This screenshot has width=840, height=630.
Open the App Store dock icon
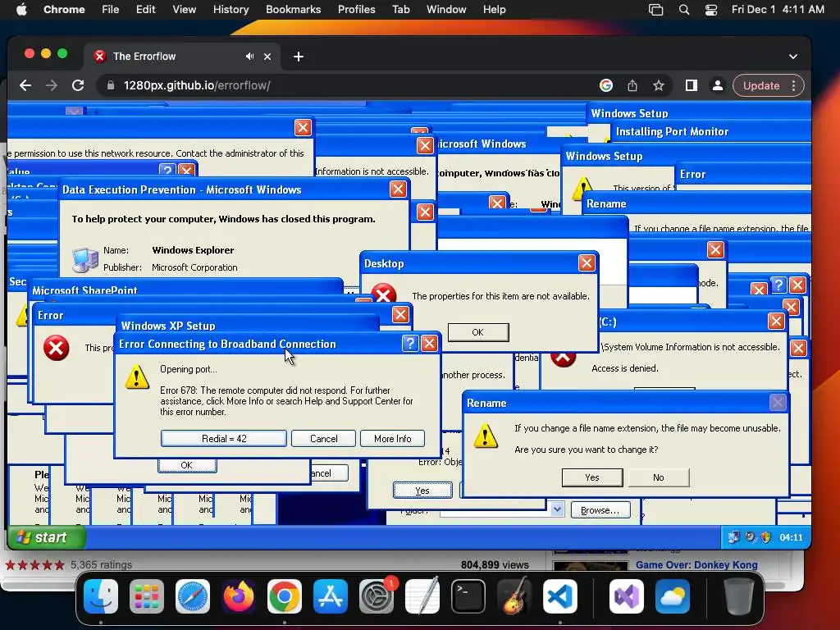pos(331,596)
